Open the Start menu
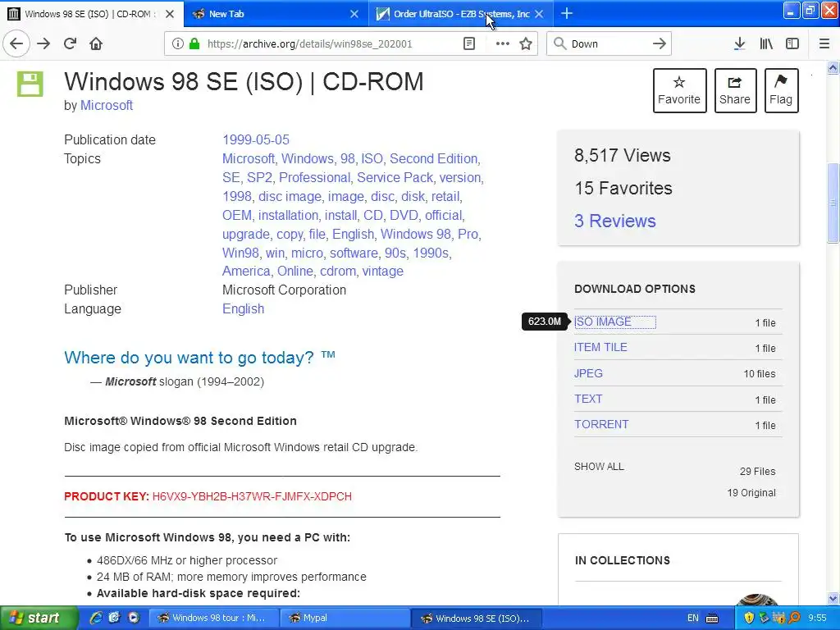The width and height of the screenshot is (840, 630). pos(39,618)
